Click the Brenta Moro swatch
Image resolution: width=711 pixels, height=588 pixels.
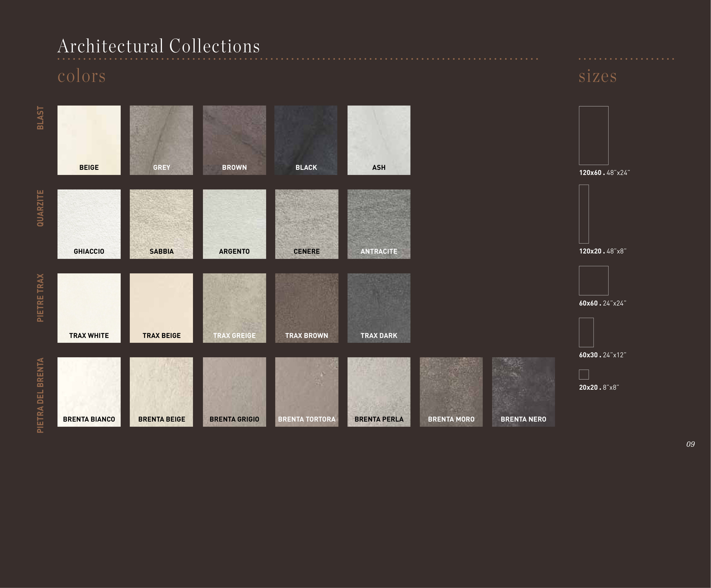coord(451,392)
